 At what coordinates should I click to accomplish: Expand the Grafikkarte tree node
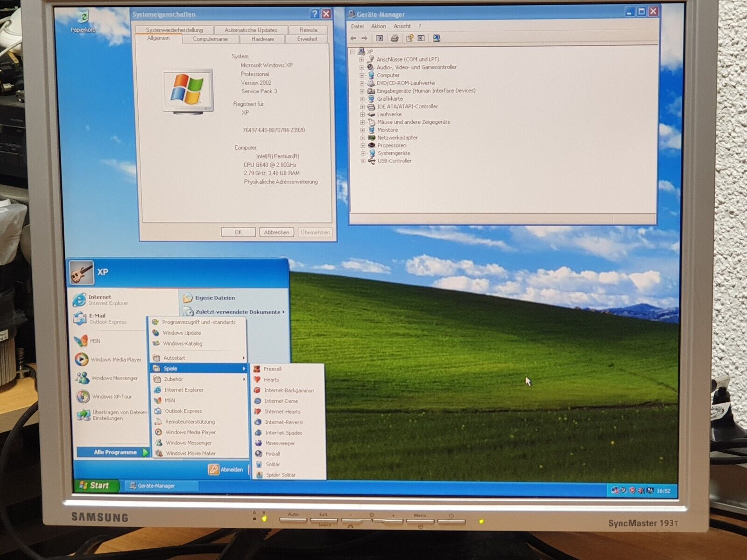(x=362, y=99)
